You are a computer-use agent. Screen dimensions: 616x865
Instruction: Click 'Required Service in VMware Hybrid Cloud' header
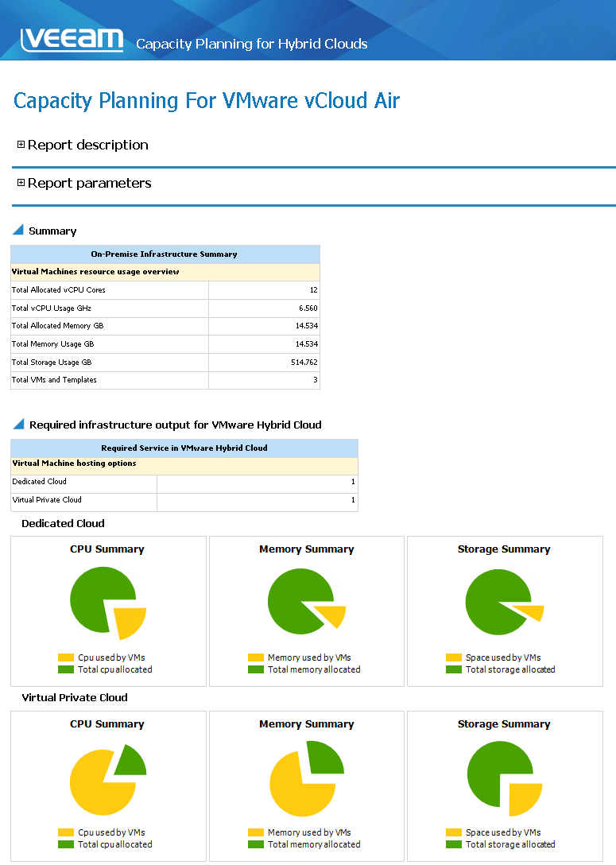tap(184, 448)
